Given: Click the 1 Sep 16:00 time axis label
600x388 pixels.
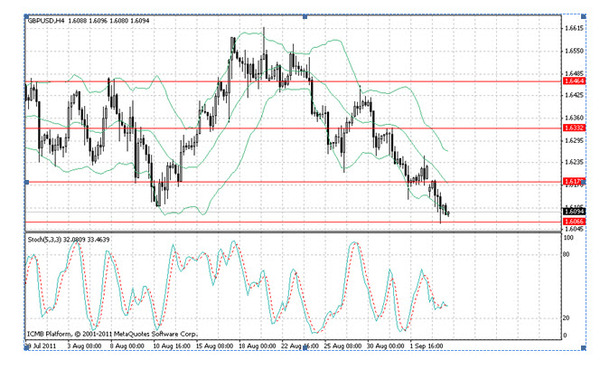Looking at the screenshot, I should point(426,346).
